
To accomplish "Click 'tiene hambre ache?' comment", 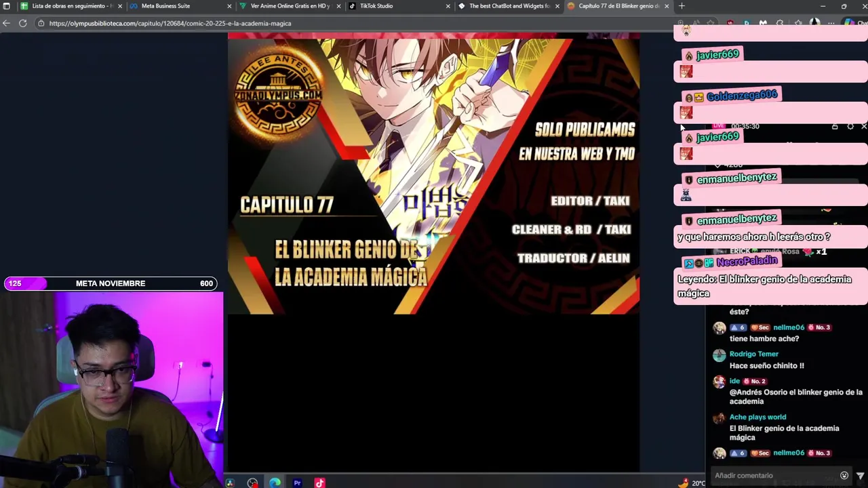I will coord(764,339).
